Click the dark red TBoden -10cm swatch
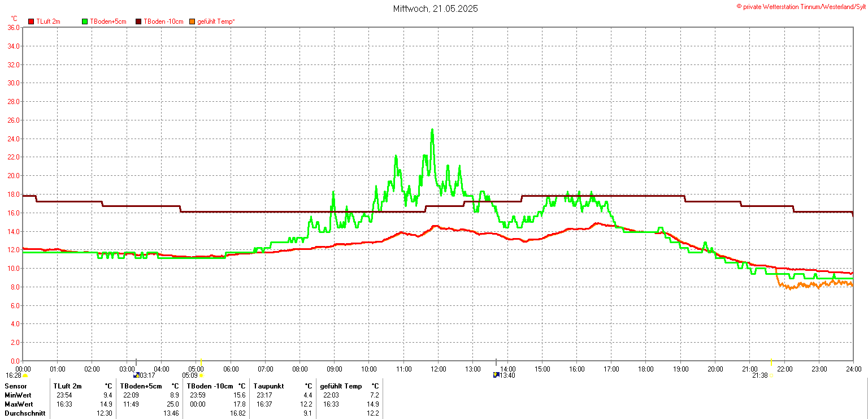The width and height of the screenshot is (868, 419). coord(138,21)
